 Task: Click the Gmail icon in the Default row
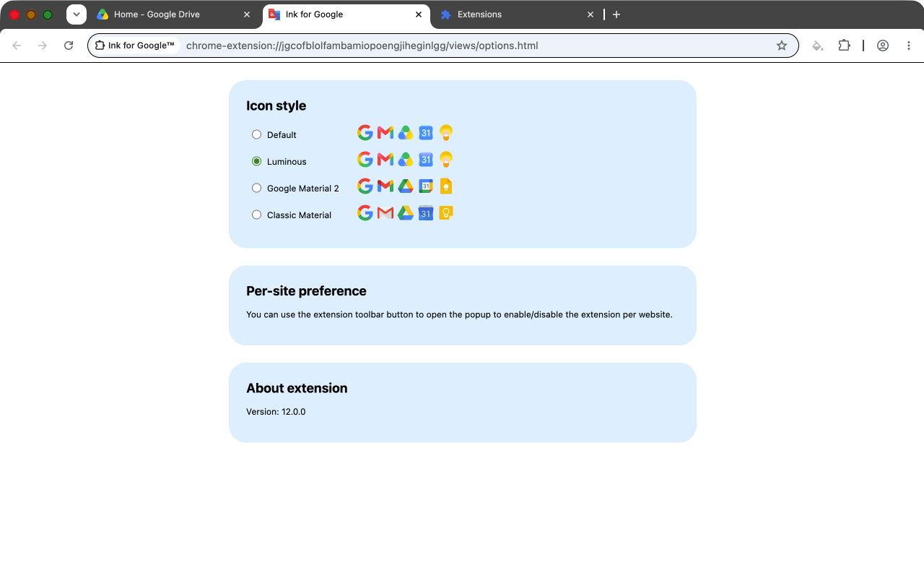point(385,133)
